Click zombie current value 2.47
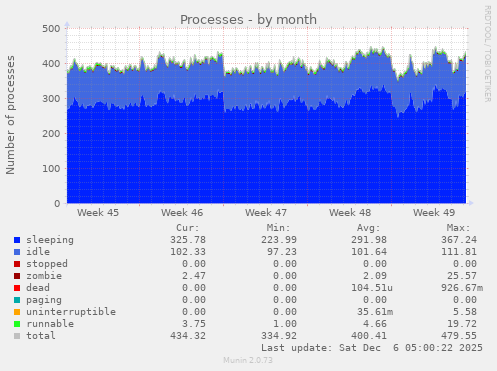Viewport: 497px width, 371px height. pos(194,276)
